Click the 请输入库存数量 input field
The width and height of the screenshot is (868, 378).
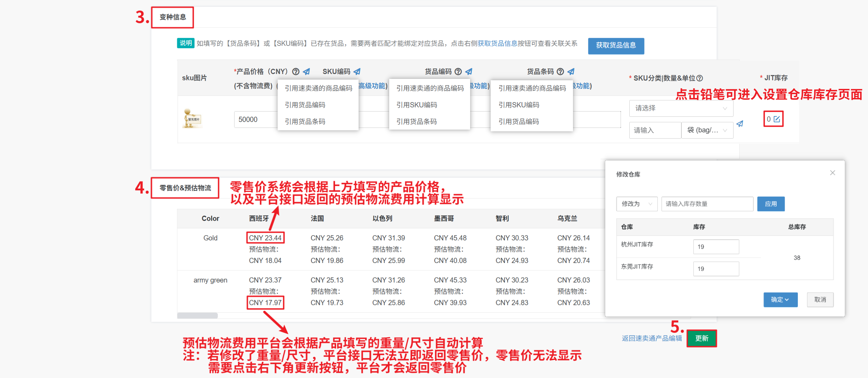tap(707, 204)
